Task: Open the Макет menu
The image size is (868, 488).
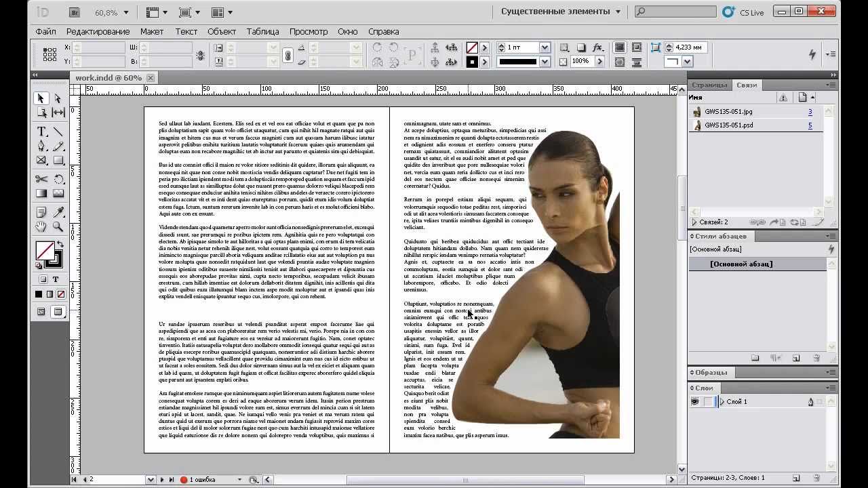Action: (x=152, y=31)
